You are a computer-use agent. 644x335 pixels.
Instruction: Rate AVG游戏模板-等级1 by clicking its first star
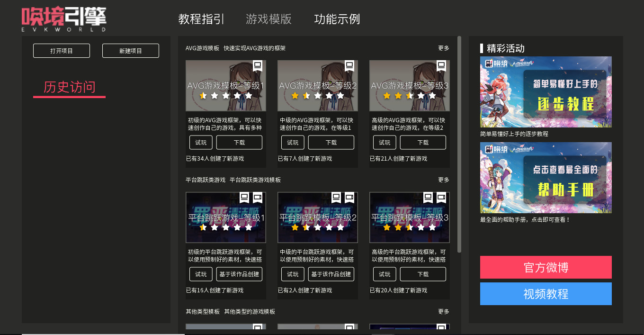click(x=203, y=95)
